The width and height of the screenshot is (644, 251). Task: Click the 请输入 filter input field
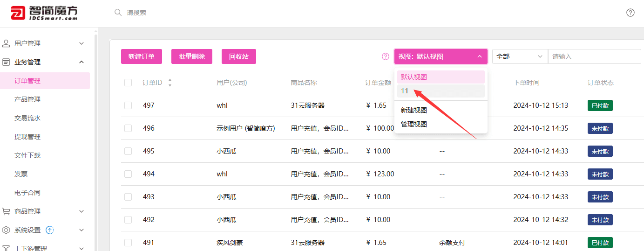[595, 56]
